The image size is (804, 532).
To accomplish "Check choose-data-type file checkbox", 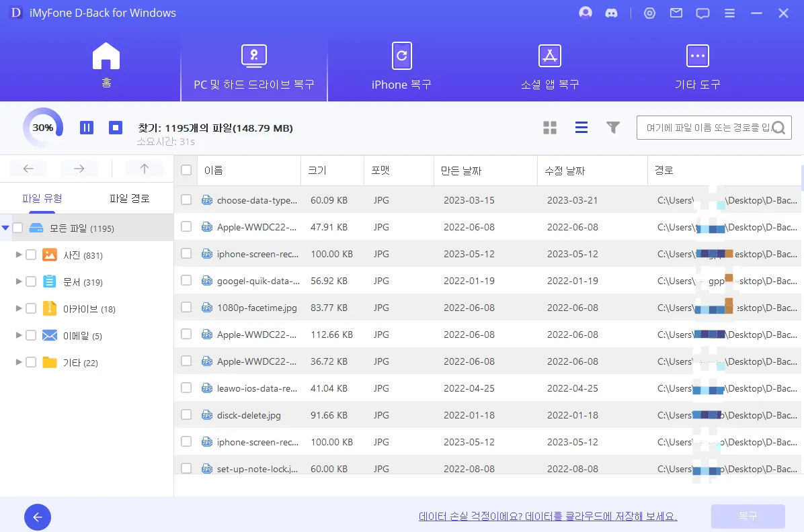I will click(x=186, y=199).
